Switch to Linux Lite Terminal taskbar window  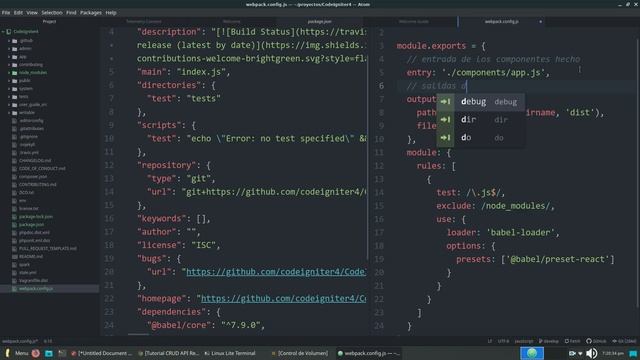tap(230, 353)
